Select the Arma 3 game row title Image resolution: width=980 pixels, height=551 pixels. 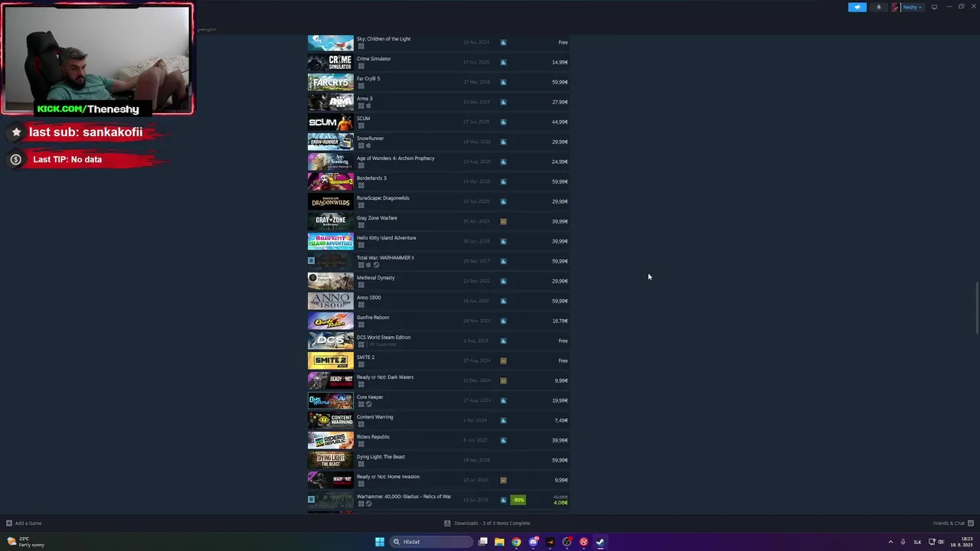(x=364, y=99)
